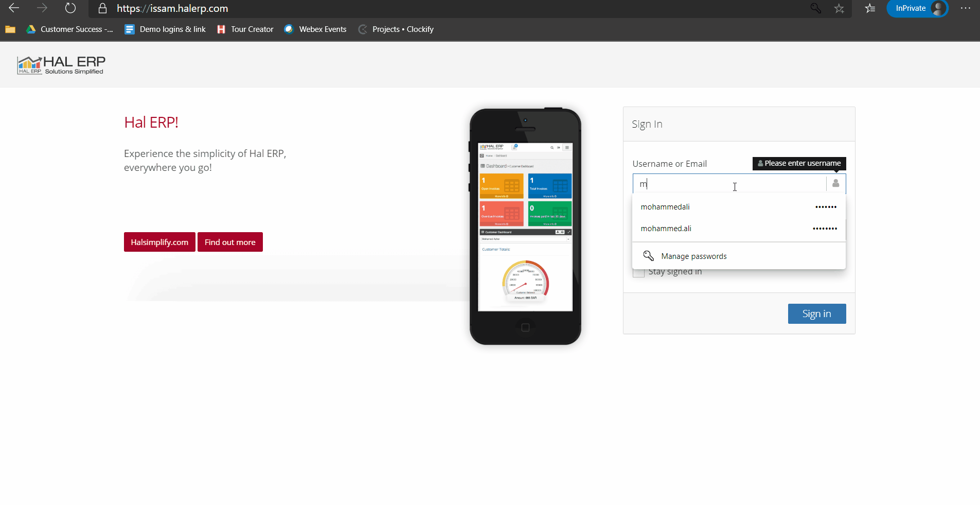Open the bookmarks folder icon
The width and height of the screenshot is (980, 505).
pyautogui.click(x=10, y=29)
